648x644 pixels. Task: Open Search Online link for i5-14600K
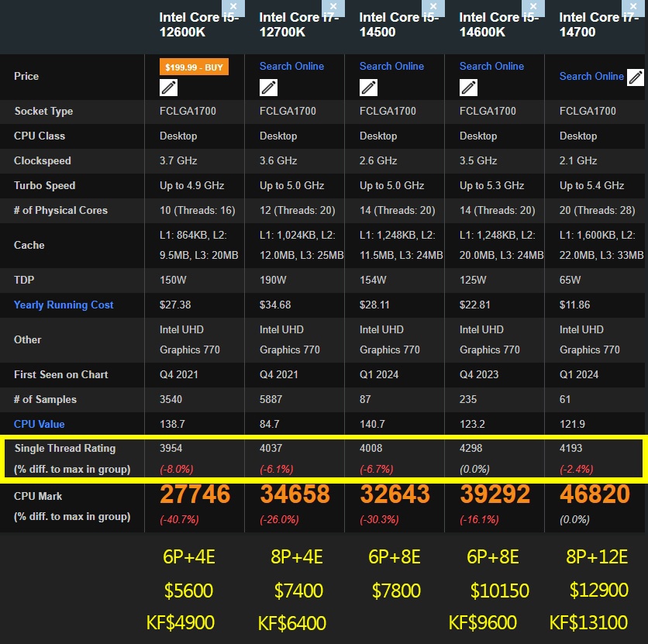click(491, 66)
